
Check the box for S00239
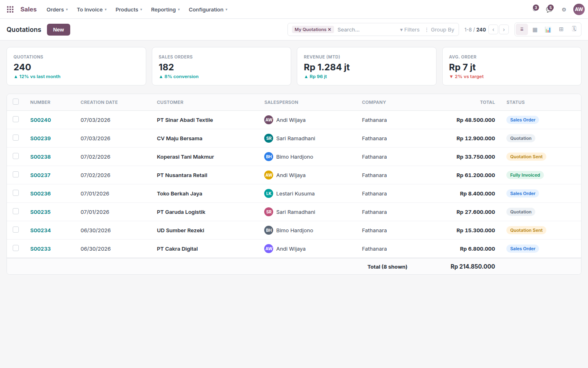[16, 138]
